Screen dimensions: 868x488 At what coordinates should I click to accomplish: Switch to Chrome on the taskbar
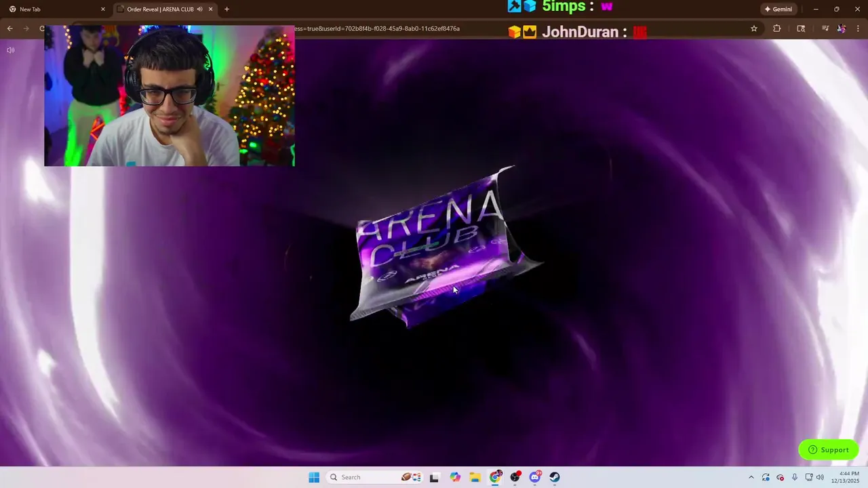click(x=496, y=477)
